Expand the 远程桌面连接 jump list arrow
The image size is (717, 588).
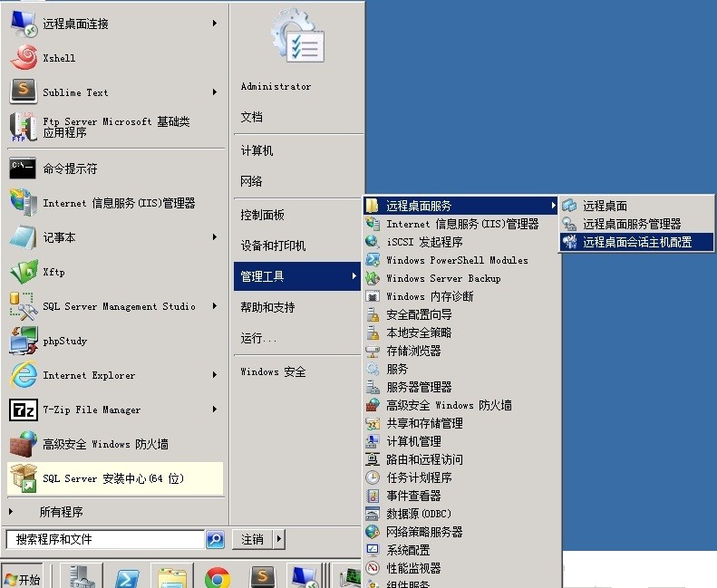[x=215, y=24]
